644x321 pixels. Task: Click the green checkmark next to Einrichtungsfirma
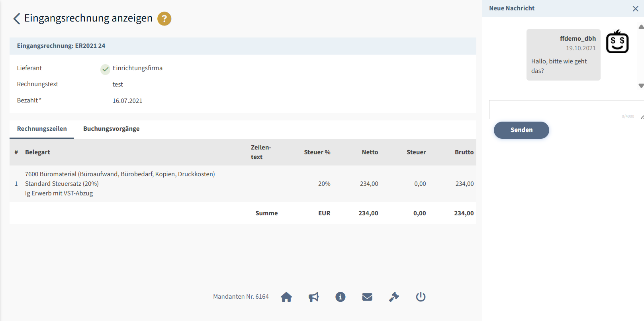[x=105, y=69]
